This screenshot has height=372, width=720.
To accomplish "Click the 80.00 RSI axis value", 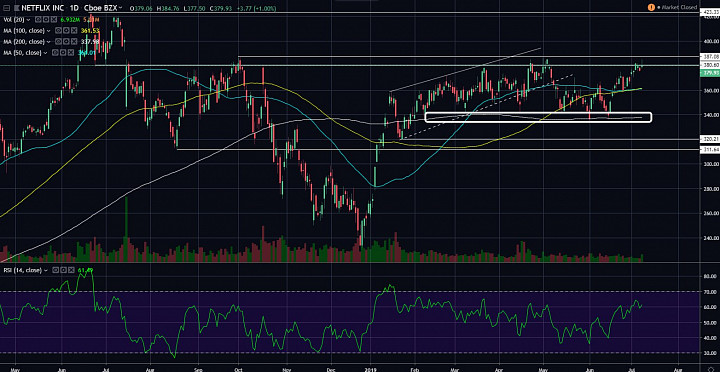I will click(x=711, y=276).
